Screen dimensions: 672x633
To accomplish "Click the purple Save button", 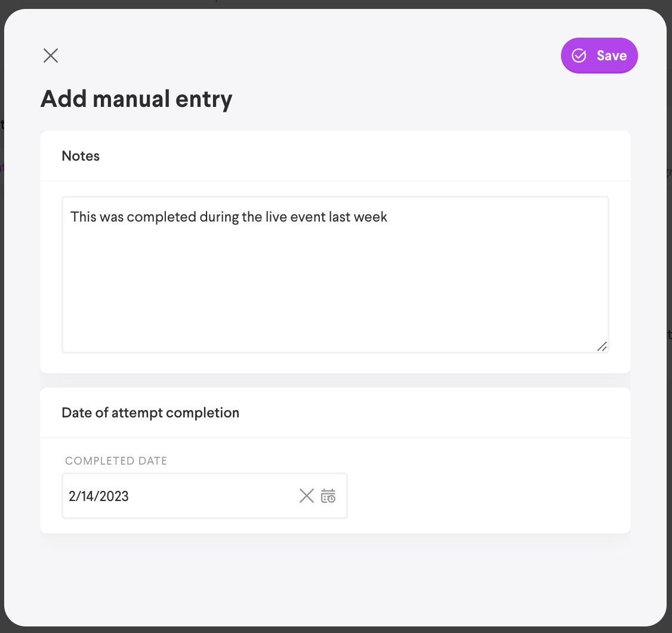I will (x=599, y=56).
